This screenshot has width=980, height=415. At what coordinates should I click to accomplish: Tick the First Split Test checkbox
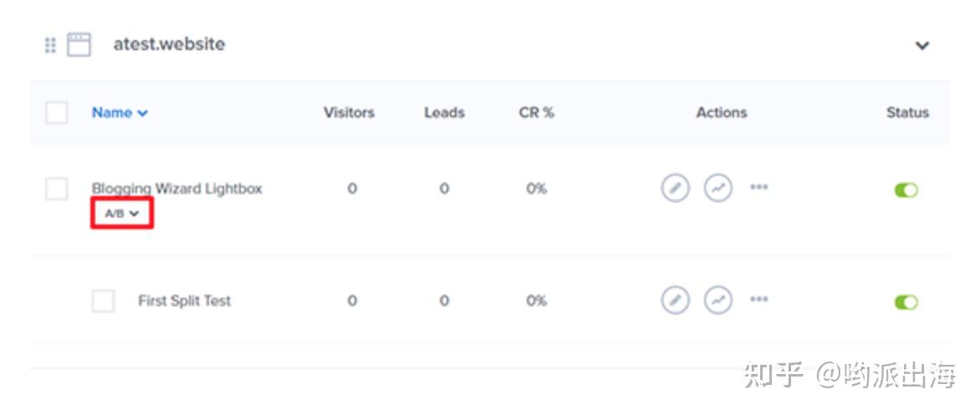pos(103,301)
